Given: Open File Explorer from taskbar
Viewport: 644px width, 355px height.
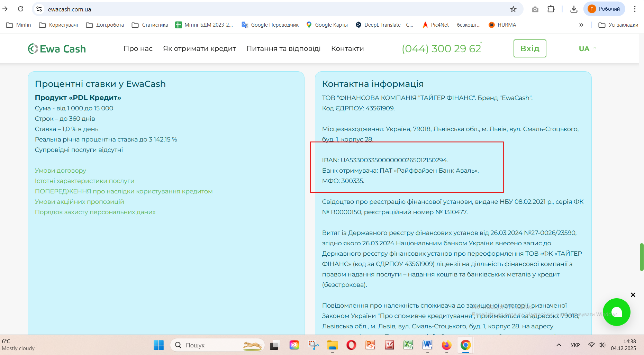Looking at the screenshot, I should [333, 345].
